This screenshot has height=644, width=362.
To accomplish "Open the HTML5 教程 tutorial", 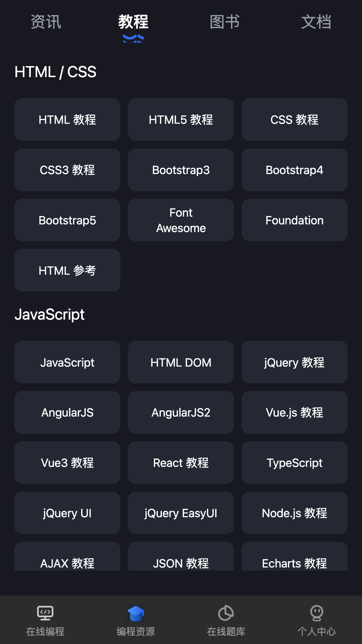I will 181,120.
